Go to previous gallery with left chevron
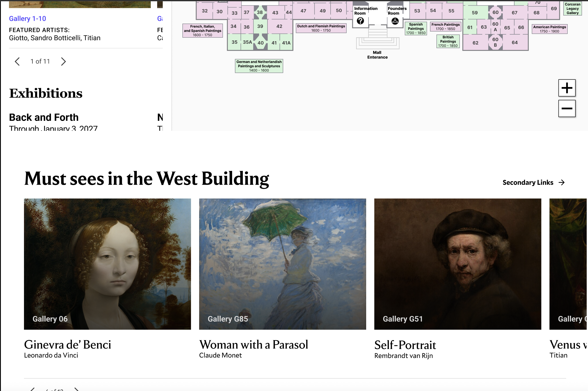The width and height of the screenshot is (588, 391). (x=17, y=61)
